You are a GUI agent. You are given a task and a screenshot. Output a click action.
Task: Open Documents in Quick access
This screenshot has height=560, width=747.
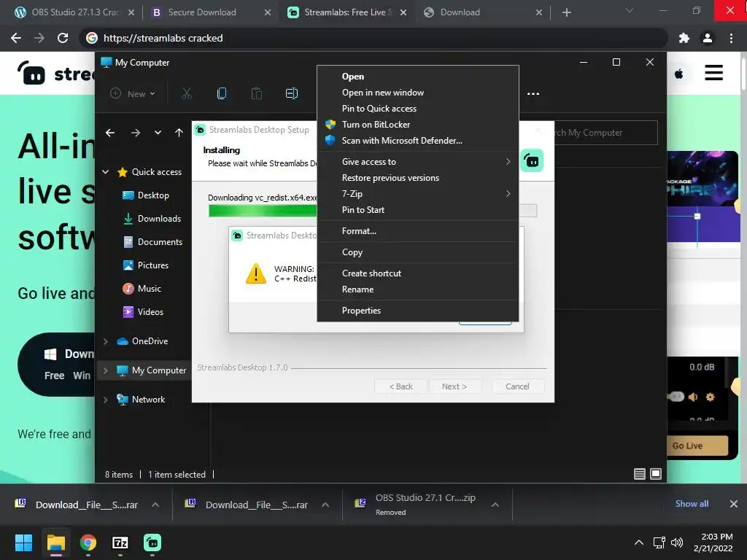pos(152,242)
